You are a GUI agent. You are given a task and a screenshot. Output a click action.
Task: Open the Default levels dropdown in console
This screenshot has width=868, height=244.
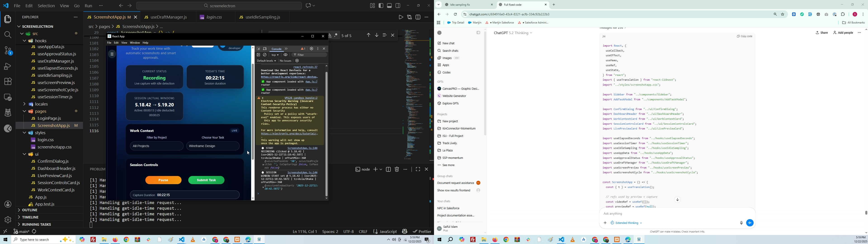(x=267, y=61)
